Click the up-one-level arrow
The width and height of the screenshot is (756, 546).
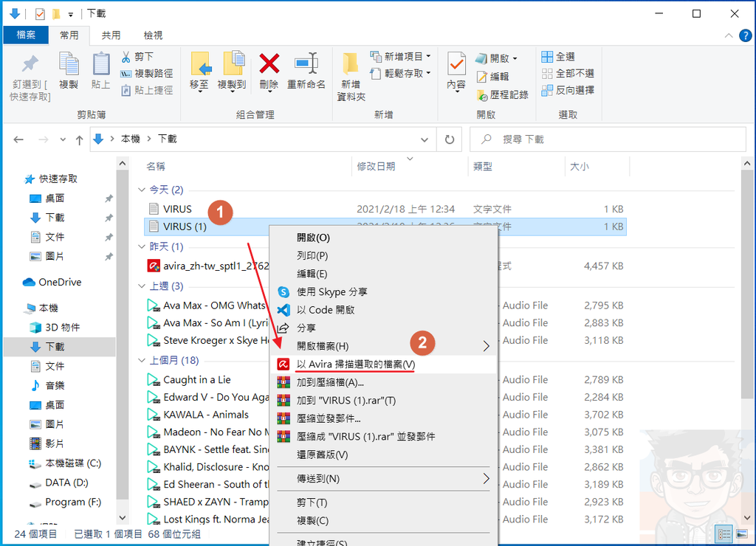(79, 139)
